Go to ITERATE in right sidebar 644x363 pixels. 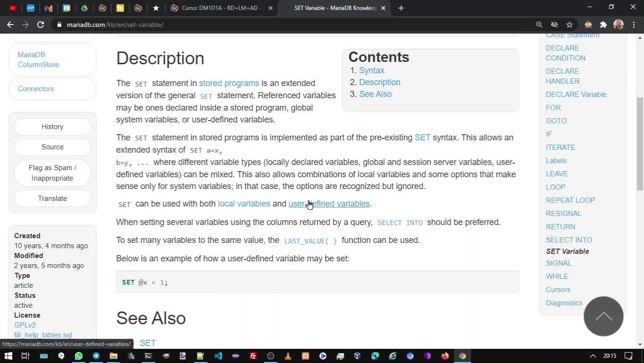pyautogui.click(x=560, y=147)
